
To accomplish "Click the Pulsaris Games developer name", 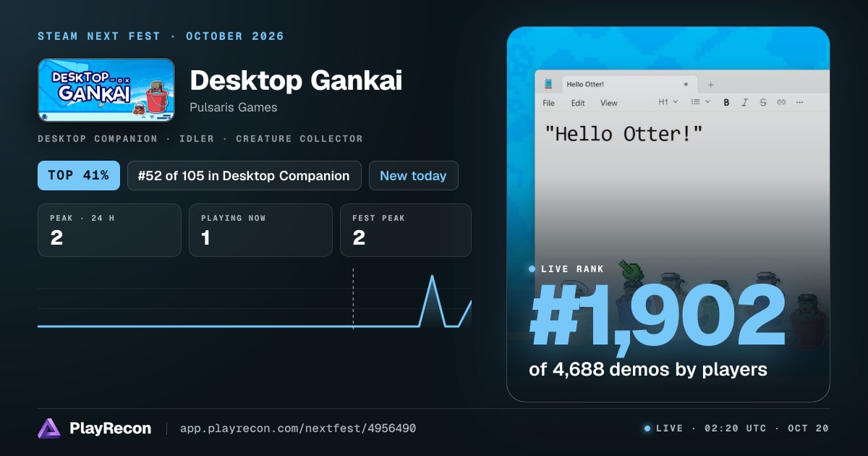I will click(x=234, y=107).
